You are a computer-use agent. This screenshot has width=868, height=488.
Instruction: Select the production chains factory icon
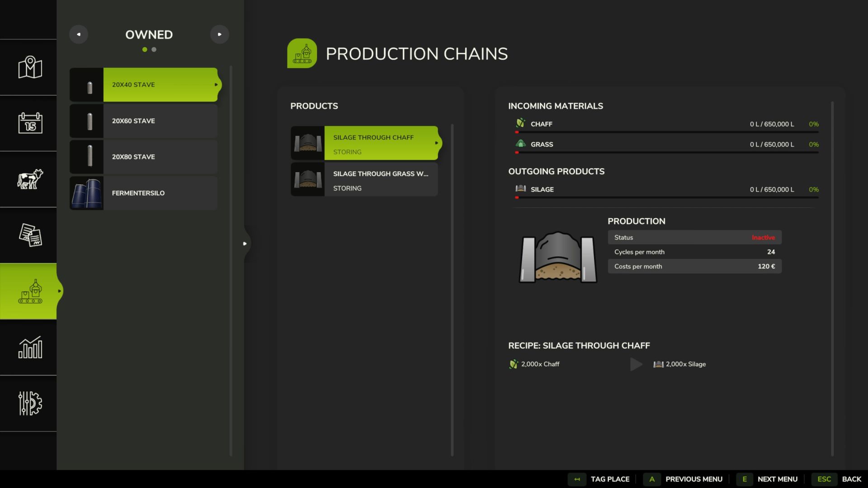(x=30, y=291)
